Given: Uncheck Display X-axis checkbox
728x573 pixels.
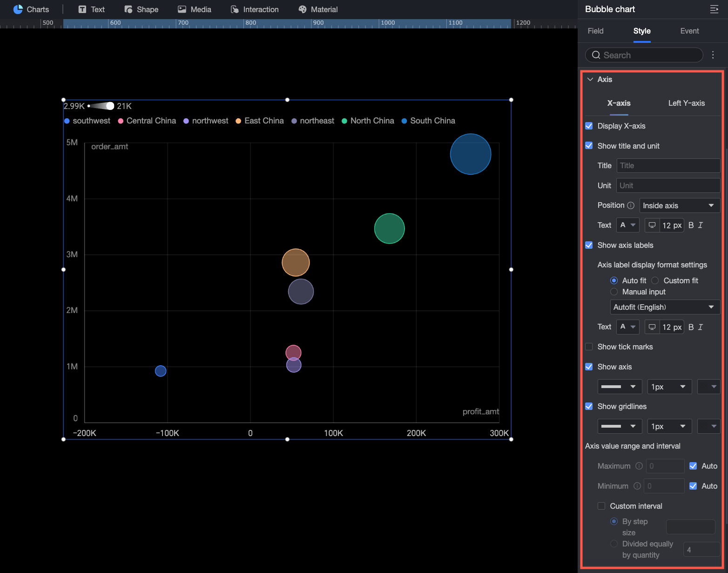Looking at the screenshot, I should pos(589,126).
